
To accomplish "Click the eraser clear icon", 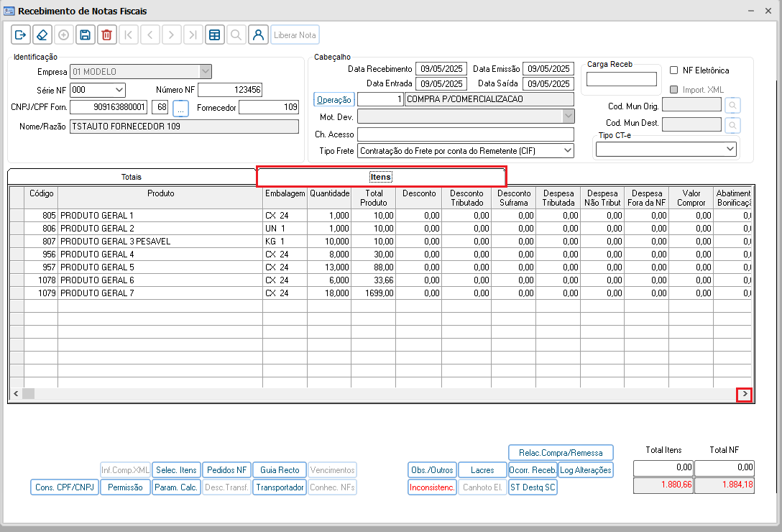I will click(x=42, y=35).
